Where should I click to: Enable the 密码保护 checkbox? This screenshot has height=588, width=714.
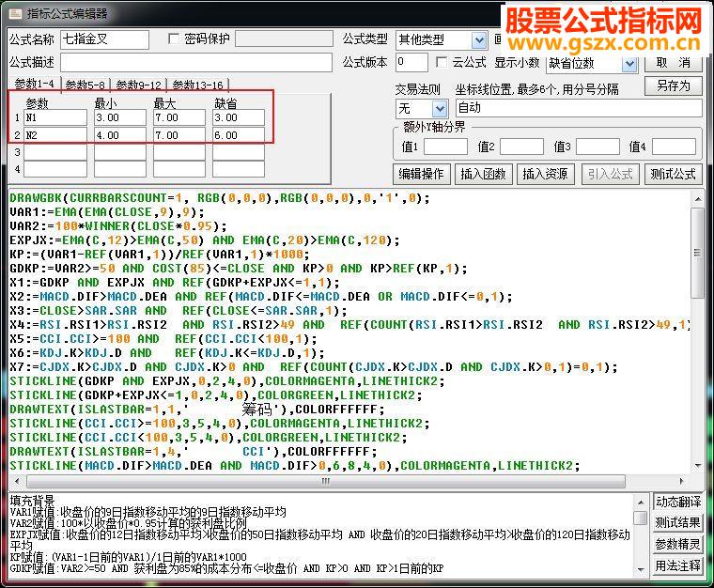173,39
